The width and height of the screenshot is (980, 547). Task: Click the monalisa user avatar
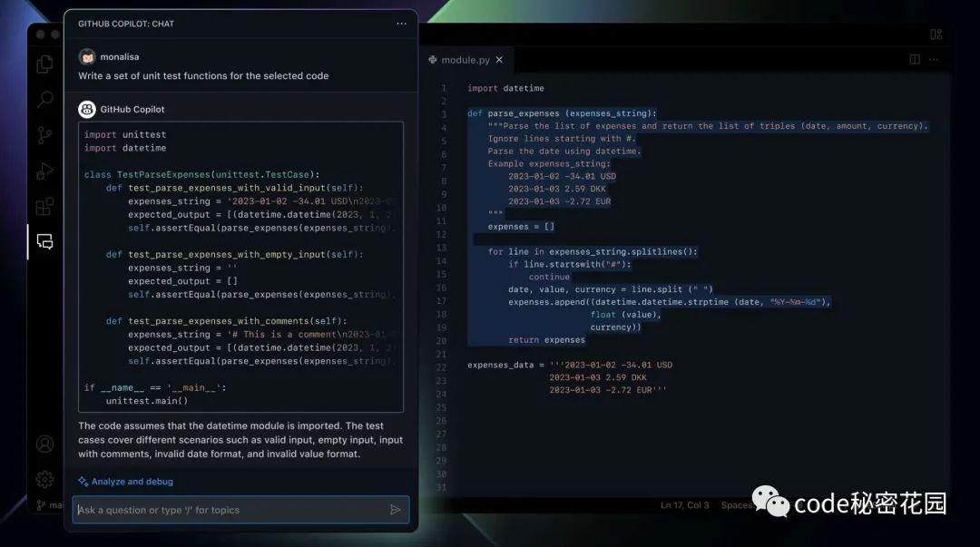click(x=87, y=57)
